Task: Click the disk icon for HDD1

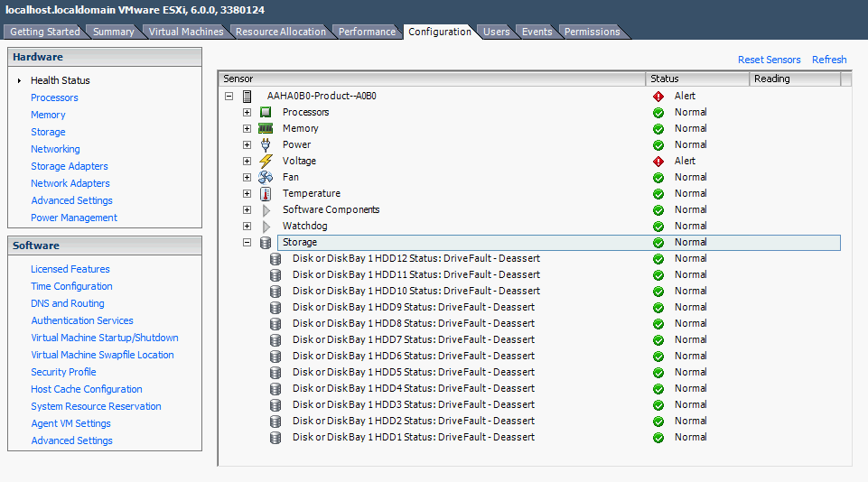Action: tap(275, 438)
